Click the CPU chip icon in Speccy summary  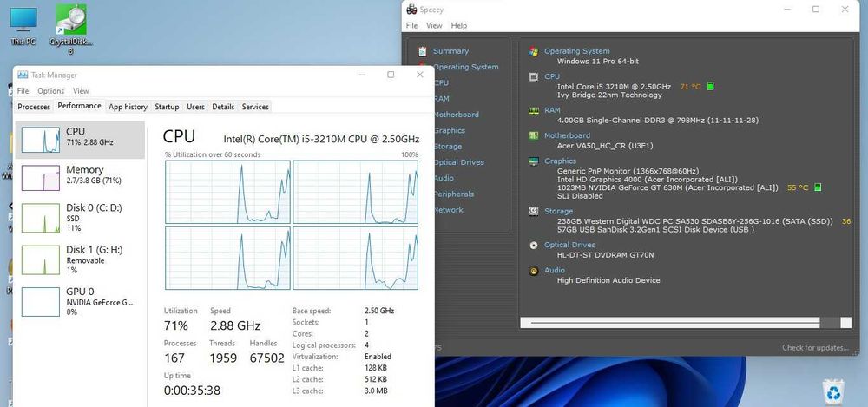point(534,77)
